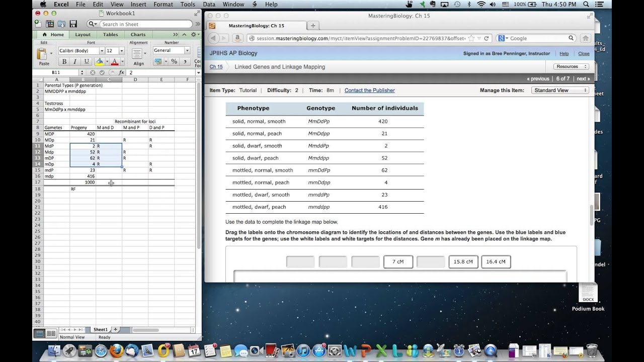
Task: Apply bold with the B button
Action: coord(64,62)
